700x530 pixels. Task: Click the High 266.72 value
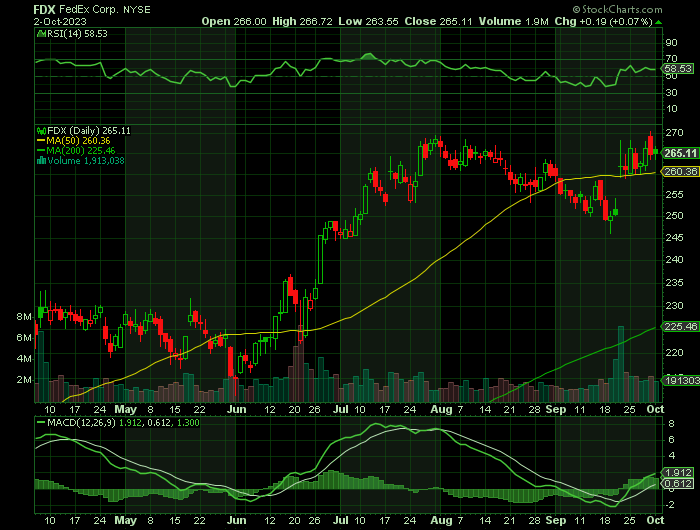(x=302, y=21)
